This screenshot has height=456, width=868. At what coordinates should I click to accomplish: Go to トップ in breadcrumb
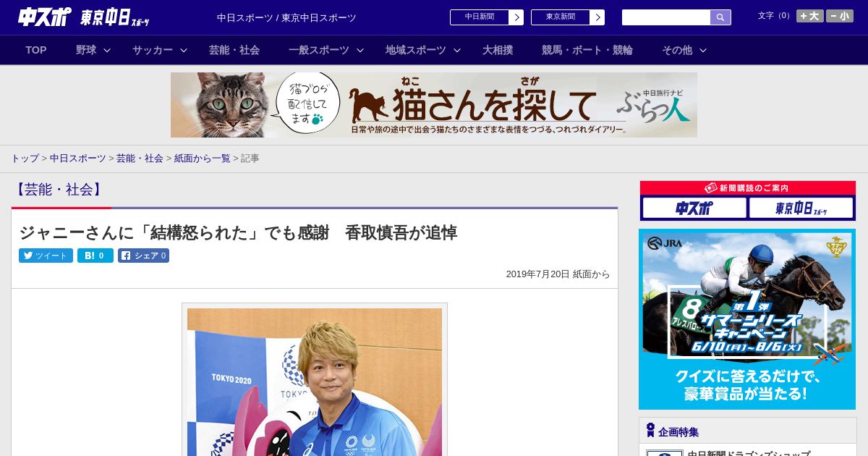[25, 159]
